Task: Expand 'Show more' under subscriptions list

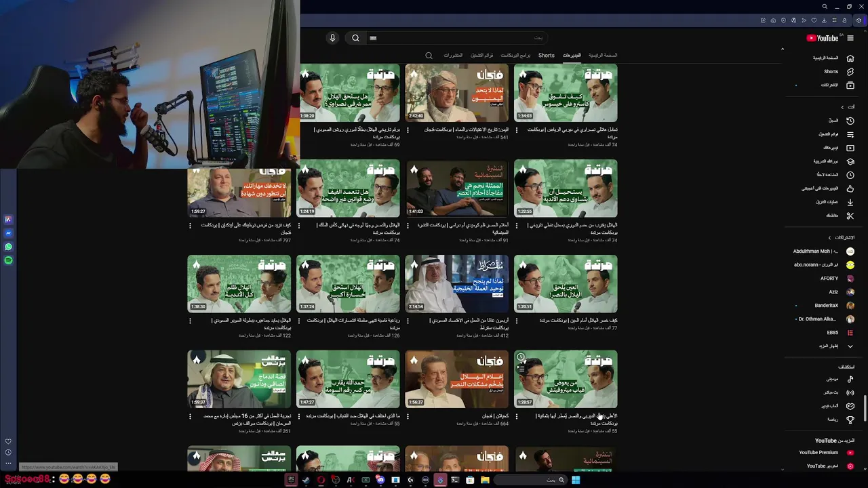Action: point(835,346)
